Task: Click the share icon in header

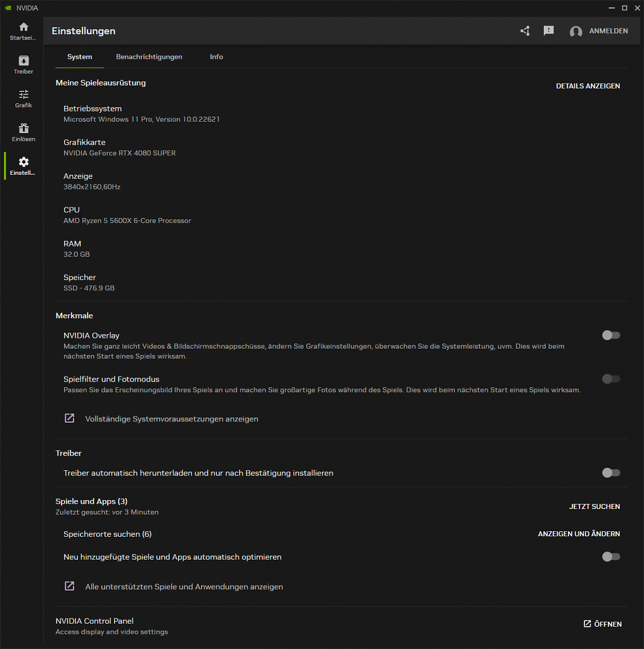Action: (525, 31)
